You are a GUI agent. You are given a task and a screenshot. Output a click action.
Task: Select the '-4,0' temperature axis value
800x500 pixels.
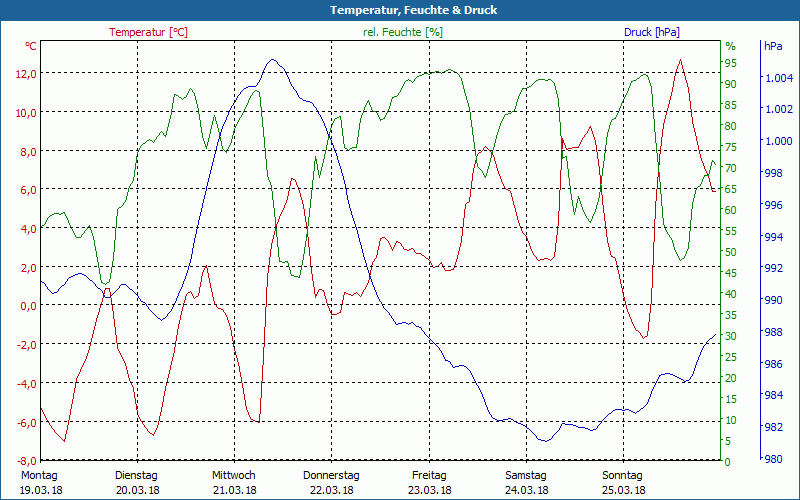[27, 384]
